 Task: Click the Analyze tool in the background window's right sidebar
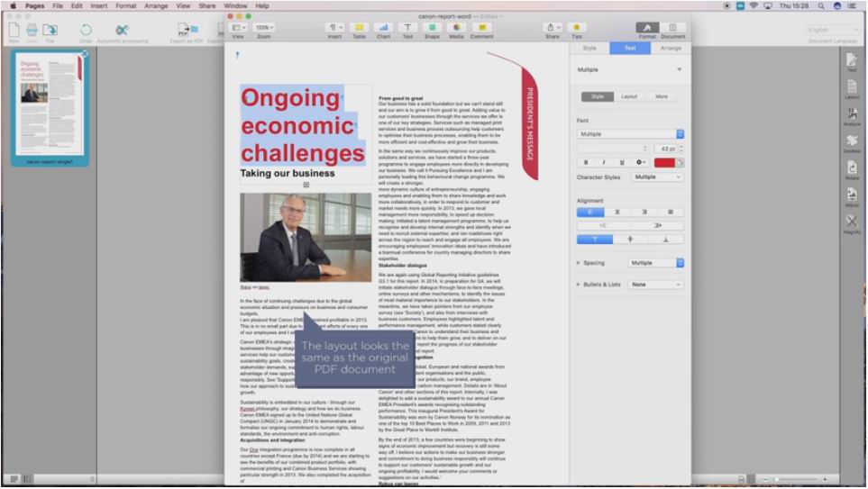point(852,115)
